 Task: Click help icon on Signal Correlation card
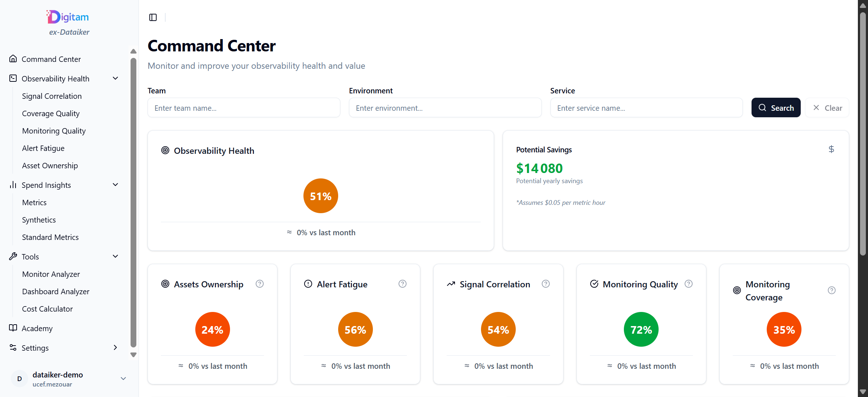[546, 284]
